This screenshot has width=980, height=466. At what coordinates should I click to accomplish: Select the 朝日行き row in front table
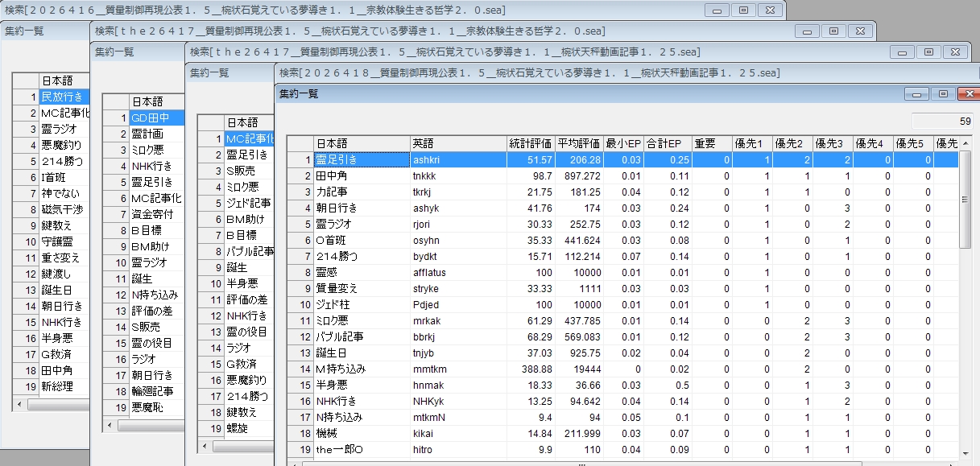tap(360, 208)
